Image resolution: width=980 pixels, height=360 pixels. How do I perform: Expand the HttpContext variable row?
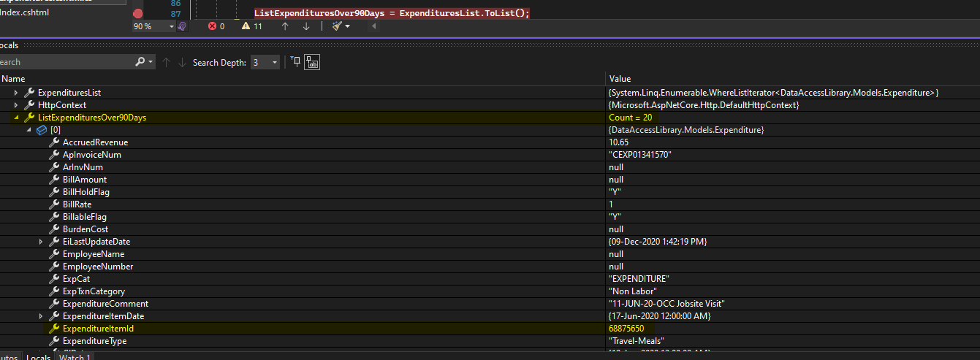point(16,105)
